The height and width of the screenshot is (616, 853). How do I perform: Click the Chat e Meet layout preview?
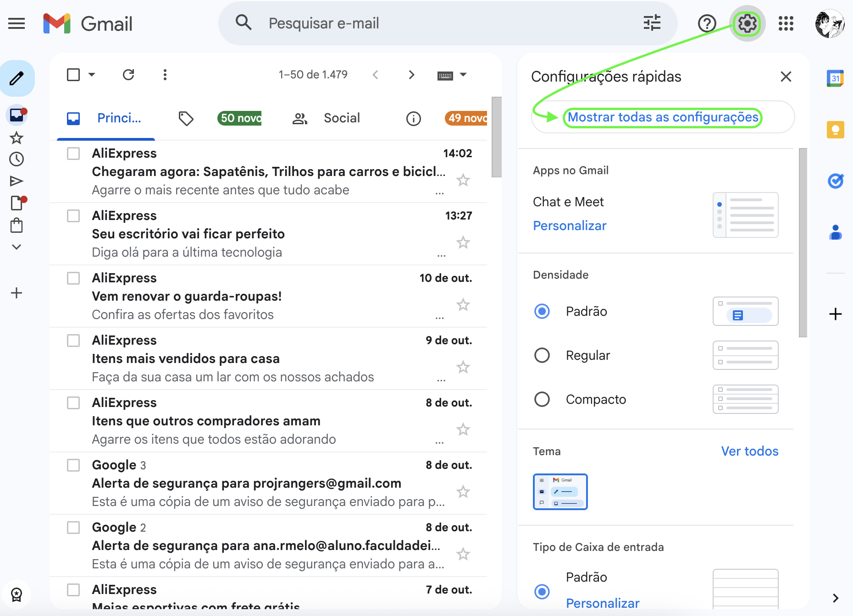point(746,215)
